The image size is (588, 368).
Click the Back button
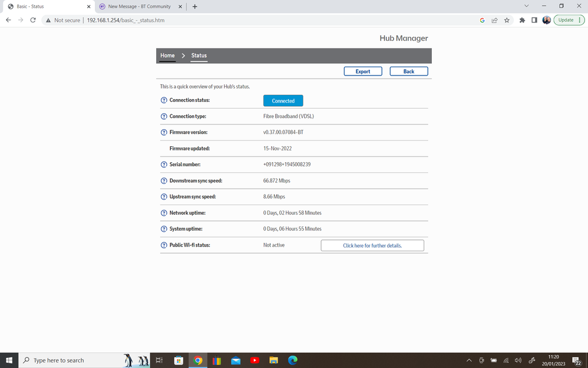pos(408,71)
